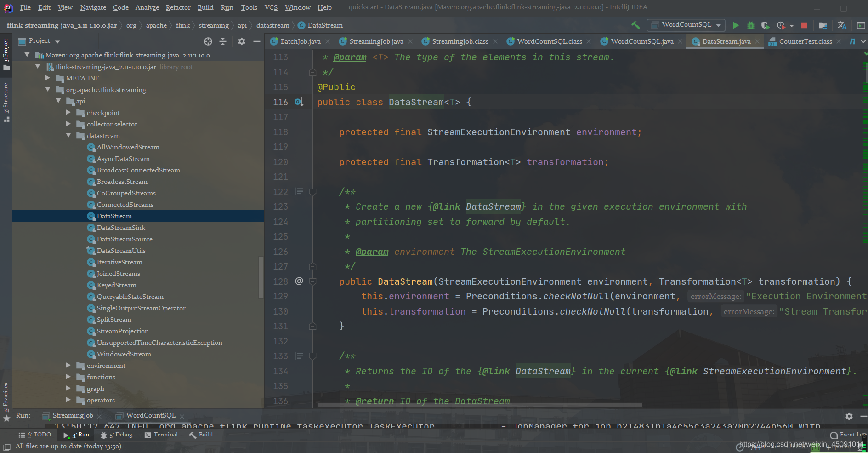Open Project Structure folder icon in toolbar

(x=823, y=25)
